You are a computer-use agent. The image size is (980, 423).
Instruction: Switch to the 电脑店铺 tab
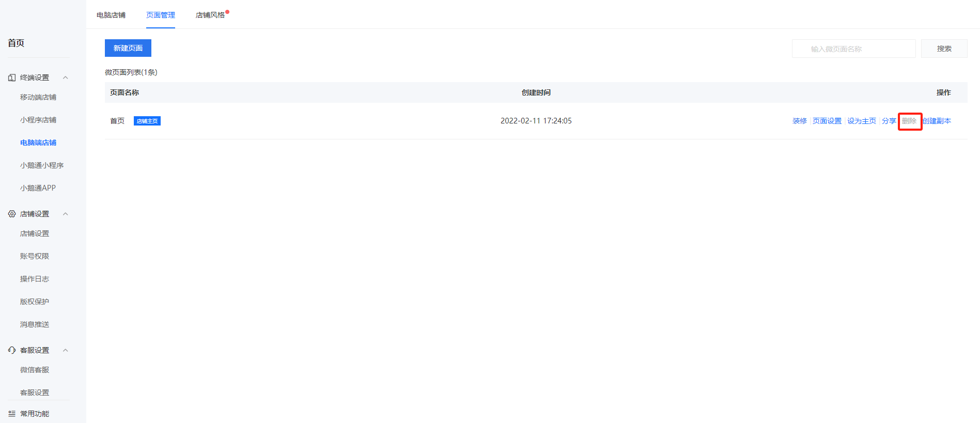111,15
